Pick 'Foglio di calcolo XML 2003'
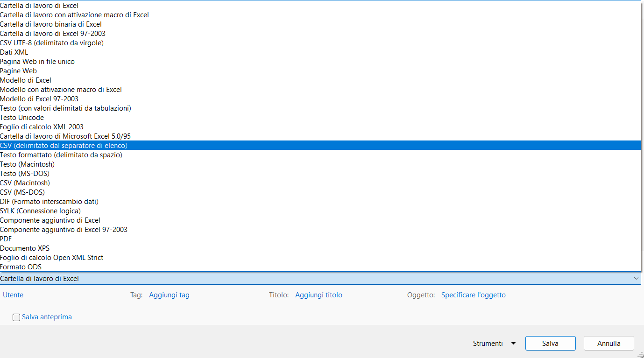Image resolution: width=644 pixels, height=358 pixels. [320, 127]
